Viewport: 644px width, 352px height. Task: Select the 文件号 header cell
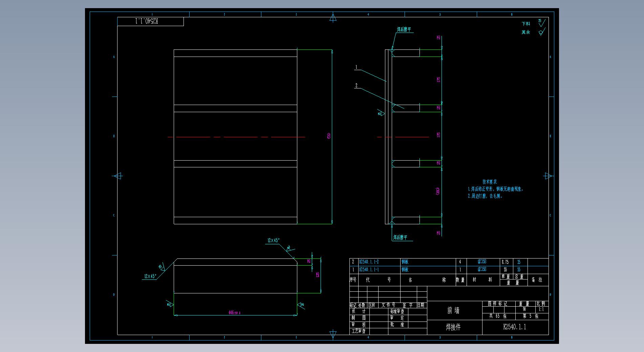[388, 305]
